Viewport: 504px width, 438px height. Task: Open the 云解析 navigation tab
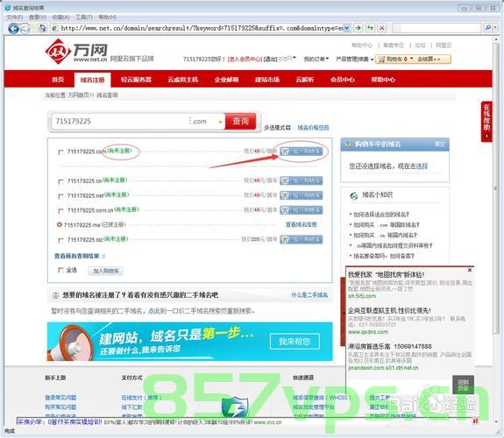(305, 80)
